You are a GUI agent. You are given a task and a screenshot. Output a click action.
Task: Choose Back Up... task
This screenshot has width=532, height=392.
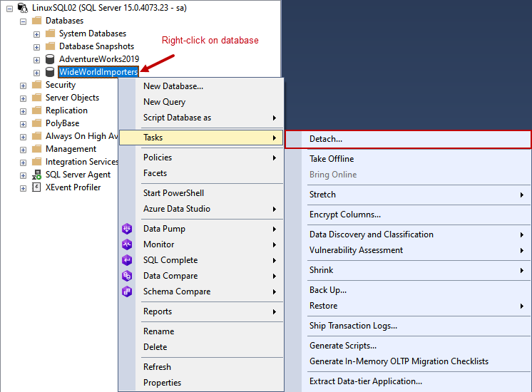408,290
